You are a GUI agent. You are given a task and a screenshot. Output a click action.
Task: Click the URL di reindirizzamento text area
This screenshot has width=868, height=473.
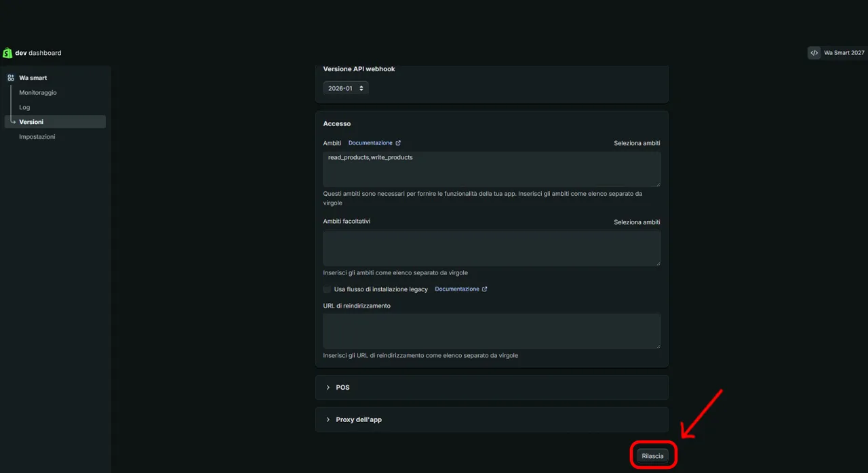click(492, 331)
